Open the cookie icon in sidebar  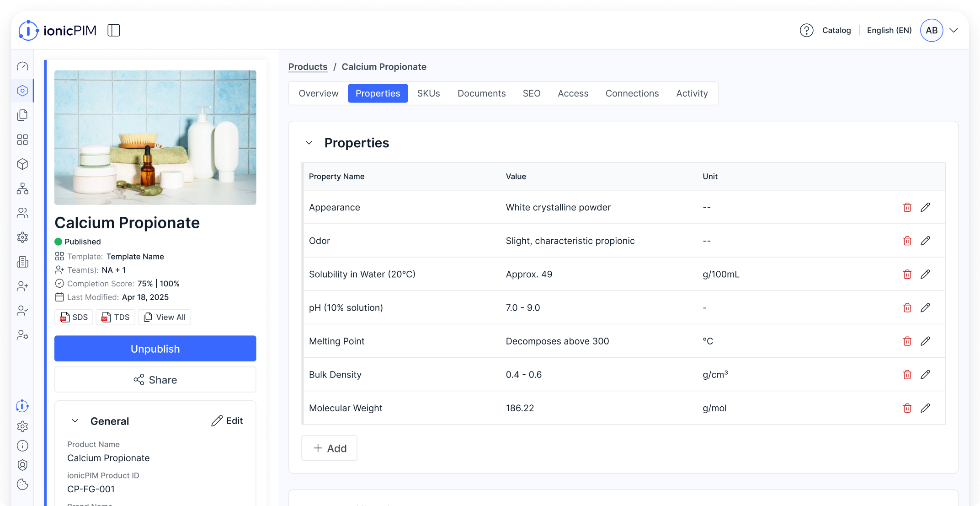(x=22, y=484)
